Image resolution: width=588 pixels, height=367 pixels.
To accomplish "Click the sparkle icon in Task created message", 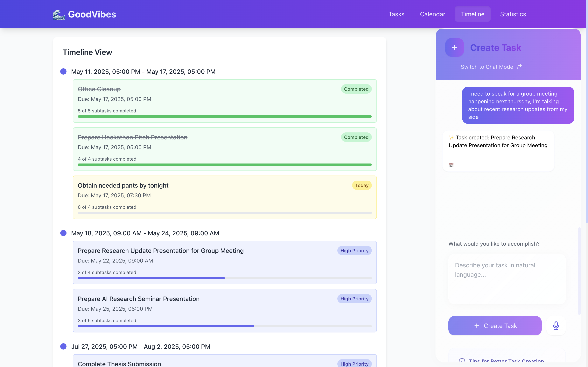I will tap(451, 137).
